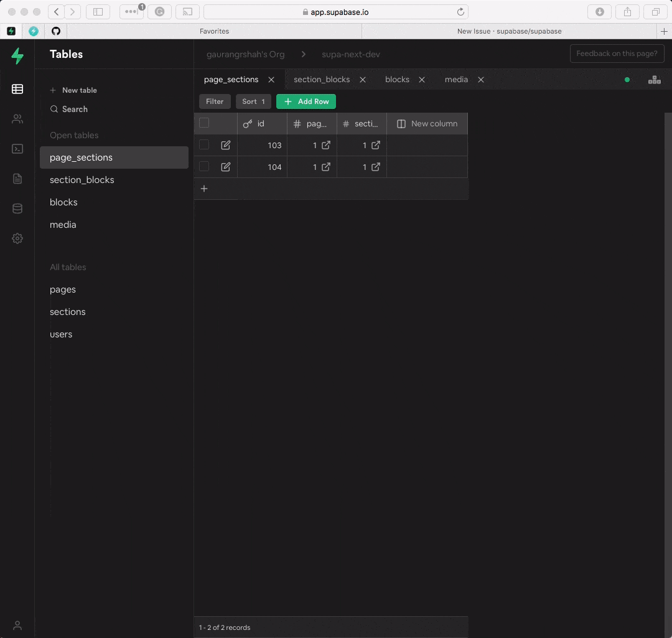Switch to the section_blocks tab

(322, 79)
